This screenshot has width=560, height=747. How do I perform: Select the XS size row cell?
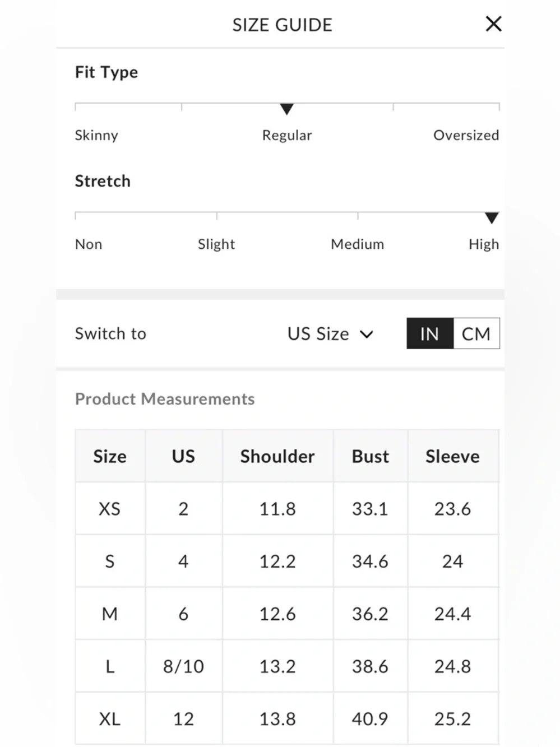[x=110, y=509]
